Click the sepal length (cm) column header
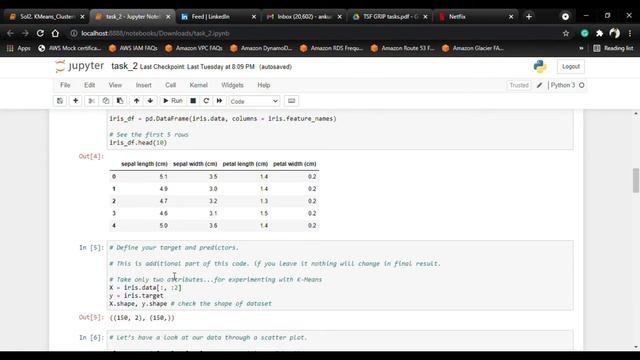 point(144,164)
